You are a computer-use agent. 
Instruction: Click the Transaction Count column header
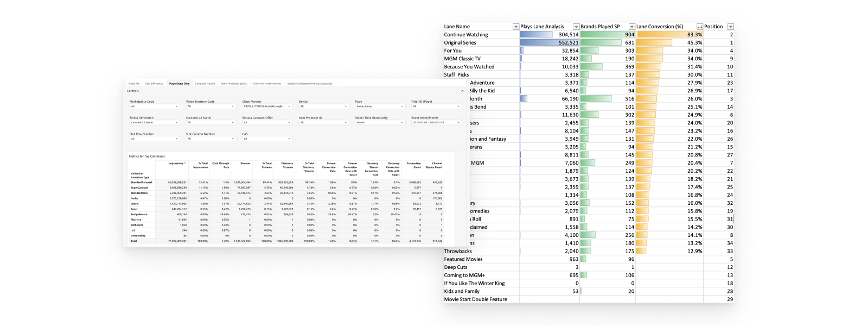coord(414,165)
